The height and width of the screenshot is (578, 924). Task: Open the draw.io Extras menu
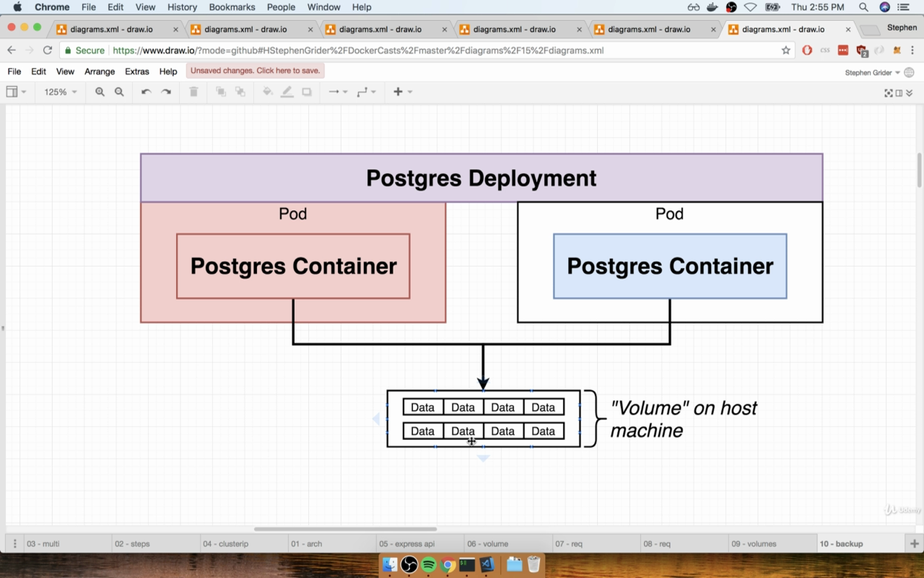[x=137, y=72]
